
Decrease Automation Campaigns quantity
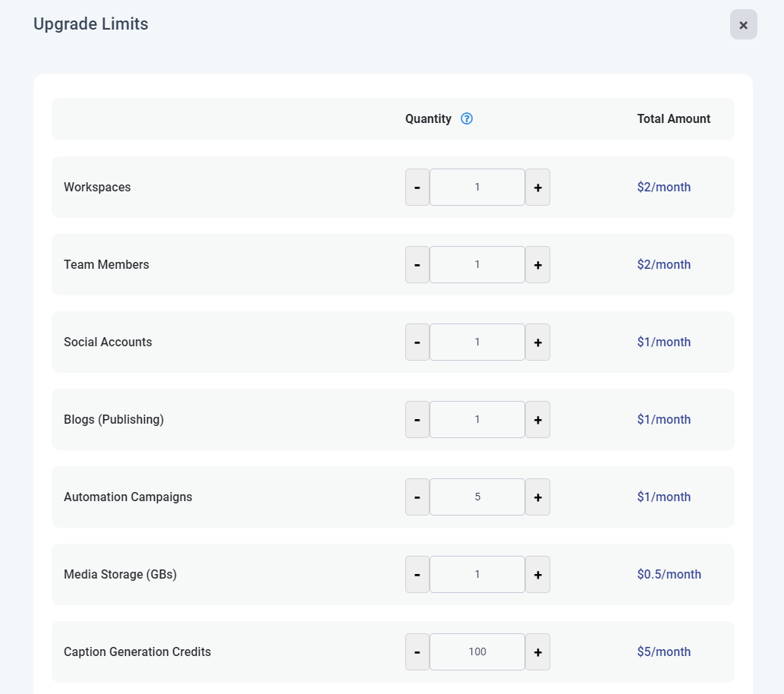pos(417,497)
